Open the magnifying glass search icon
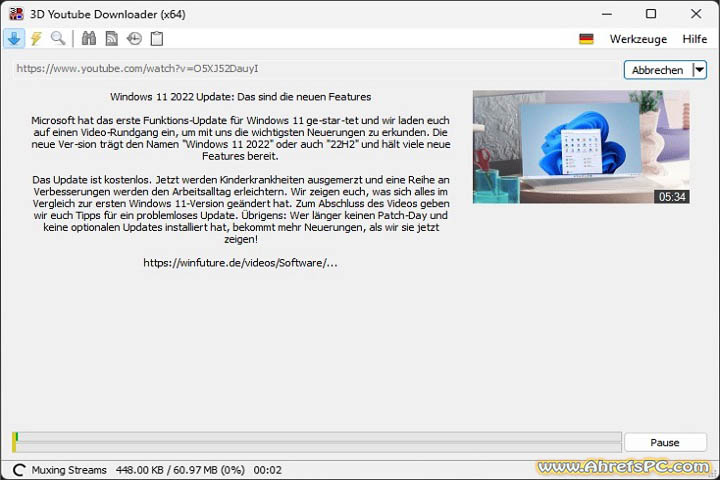Image resolution: width=720 pixels, height=480 pixels. (x=58, y=39)
